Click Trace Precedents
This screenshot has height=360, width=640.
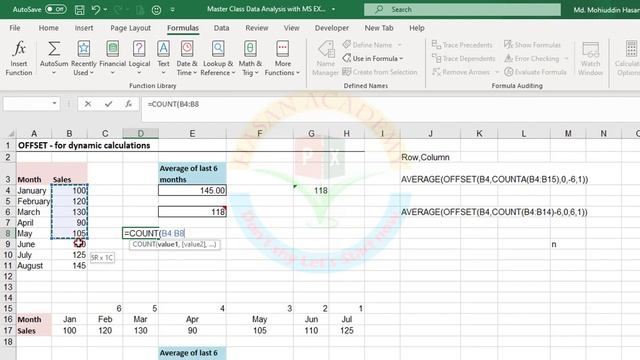[462, 45]
